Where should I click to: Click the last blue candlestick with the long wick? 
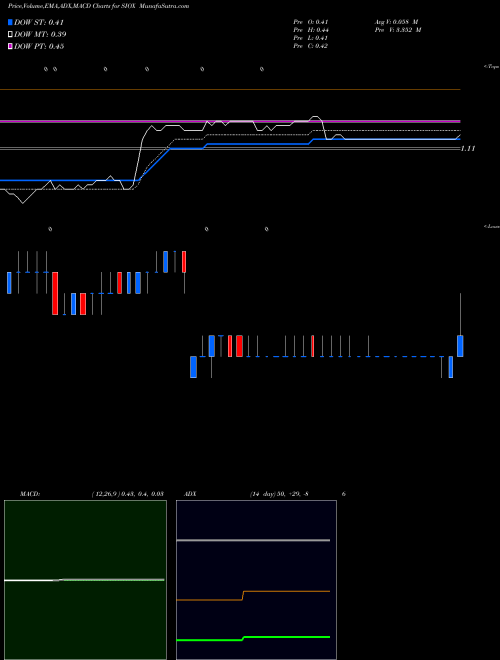460,346
